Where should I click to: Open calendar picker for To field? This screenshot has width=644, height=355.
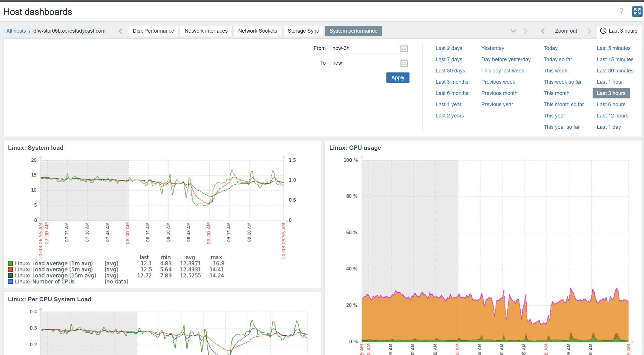(x=404, y=63)
